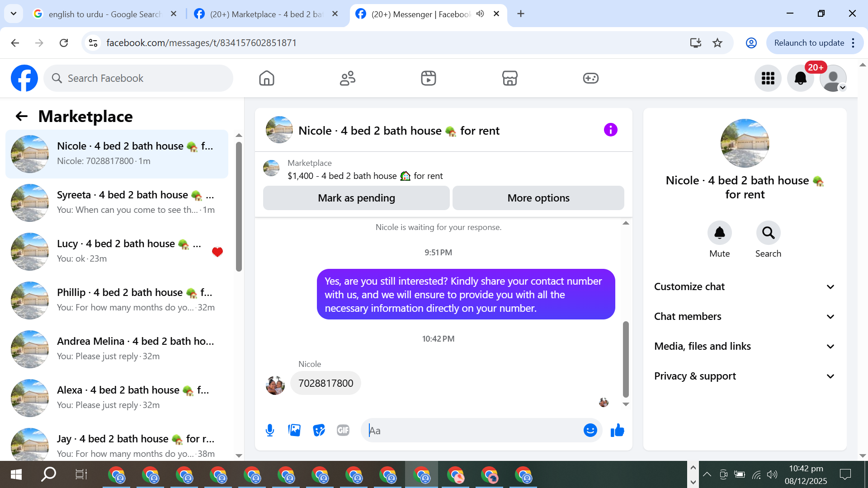Open Phillip's conversation in the list
Screen dimensions: 868x488
click(117, 300)
